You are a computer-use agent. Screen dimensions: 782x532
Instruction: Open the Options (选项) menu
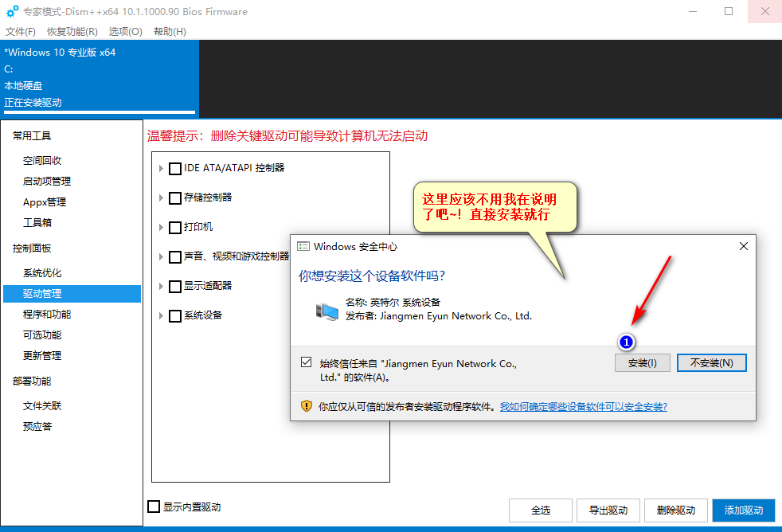click(125, 31)
